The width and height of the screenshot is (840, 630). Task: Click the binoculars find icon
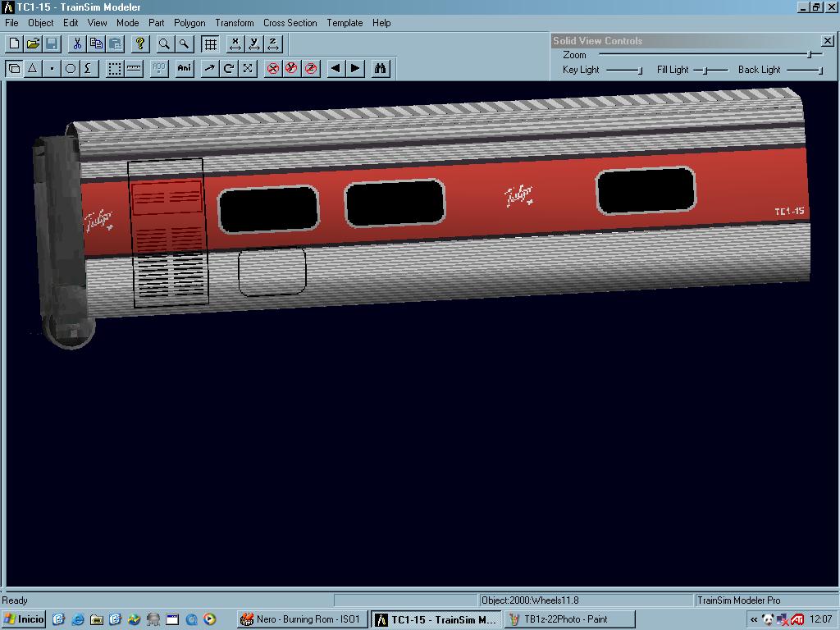click(x=380, y=68)
